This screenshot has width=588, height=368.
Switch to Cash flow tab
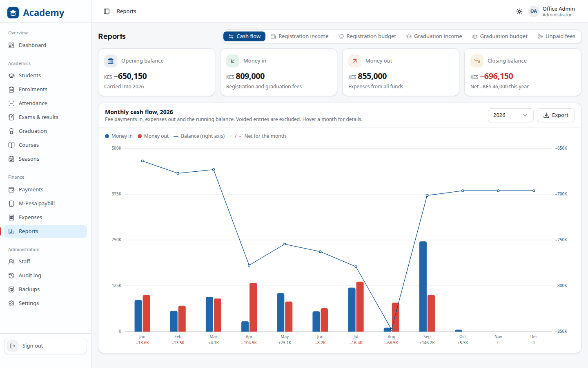point(244,36)
